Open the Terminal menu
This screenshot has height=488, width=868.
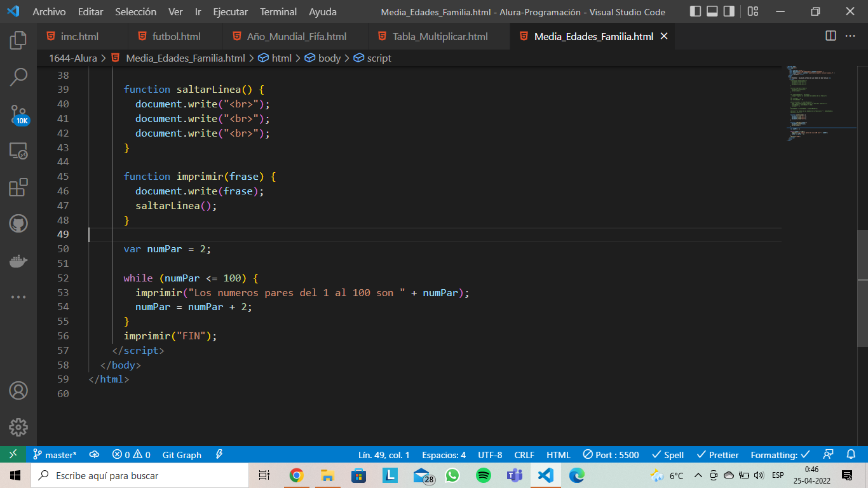pyautogui.click(x=278, y=11)
